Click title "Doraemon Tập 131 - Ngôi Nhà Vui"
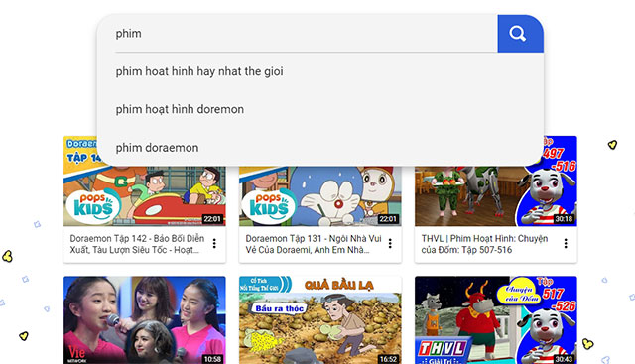Screen dimensions: 635x364 point(314,244)
